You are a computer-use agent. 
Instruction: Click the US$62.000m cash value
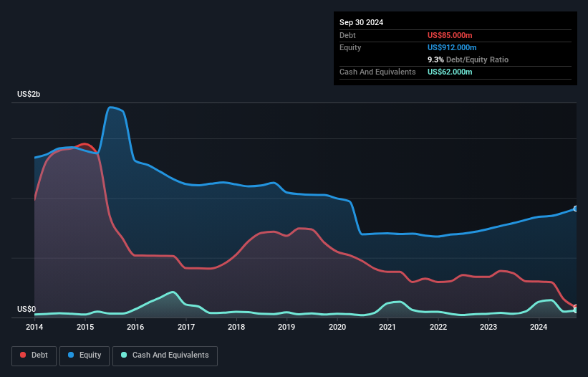click(x=450, y=72)
